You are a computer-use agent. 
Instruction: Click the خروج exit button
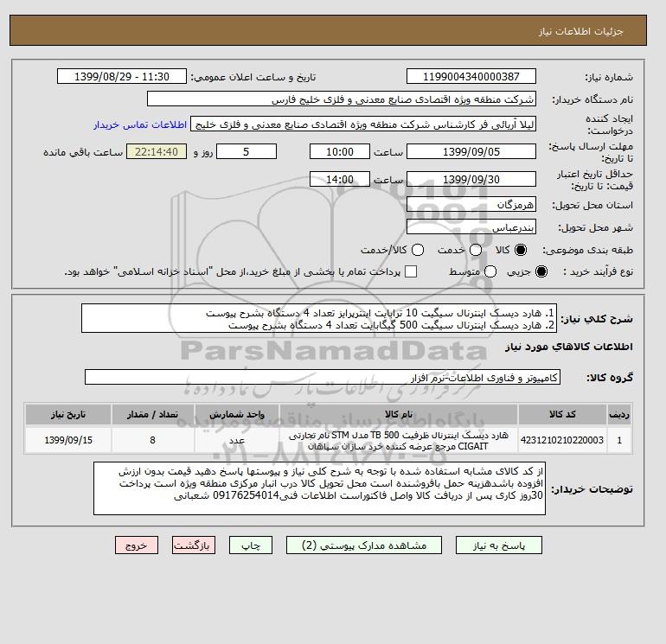click(x=137, y=545)
